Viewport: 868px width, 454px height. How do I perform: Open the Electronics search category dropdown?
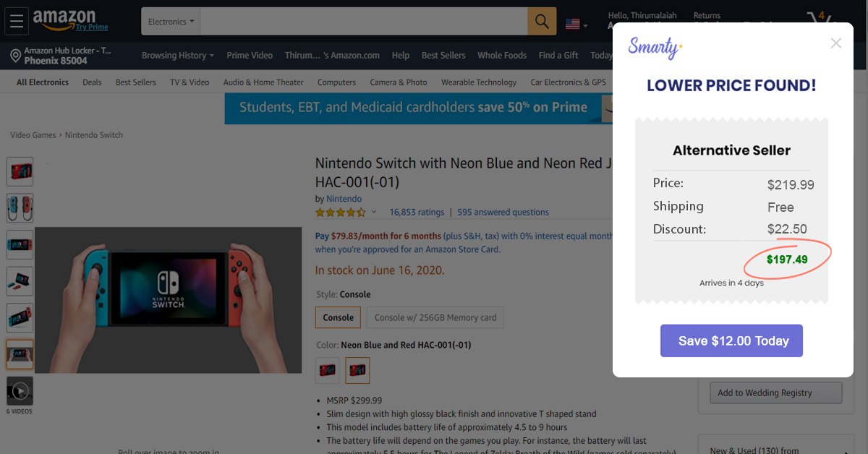pos(171,22)
